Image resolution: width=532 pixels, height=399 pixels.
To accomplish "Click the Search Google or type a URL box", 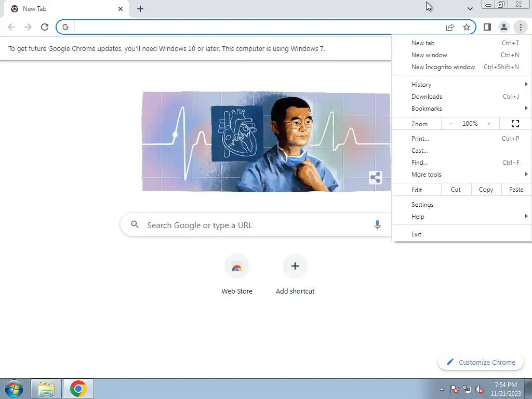I will (255, 224).
